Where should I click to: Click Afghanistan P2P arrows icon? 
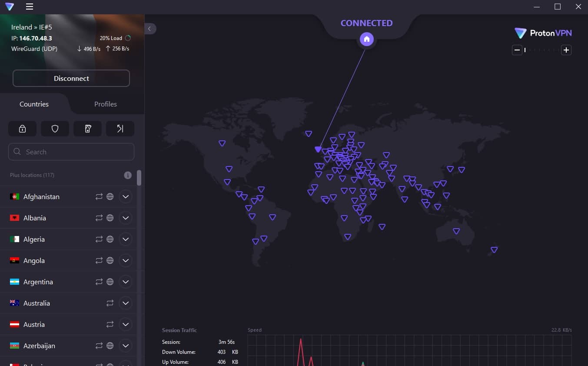99,196
